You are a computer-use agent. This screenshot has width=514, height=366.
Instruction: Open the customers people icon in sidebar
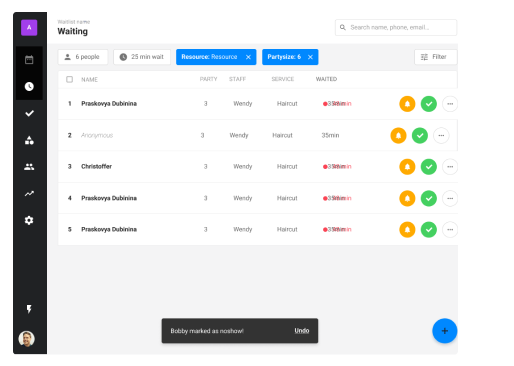tap(29, 167)
